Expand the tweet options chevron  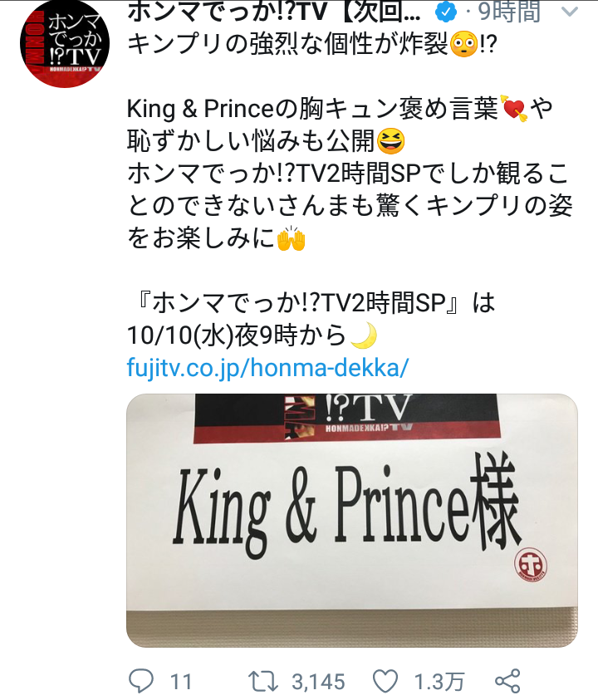(569, 12)
